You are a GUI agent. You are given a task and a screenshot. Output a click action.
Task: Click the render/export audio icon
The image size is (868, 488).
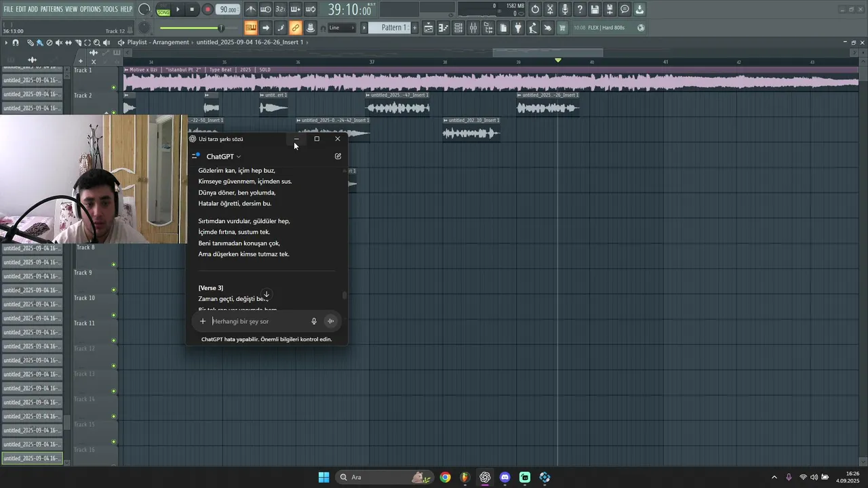coord(610,9)
